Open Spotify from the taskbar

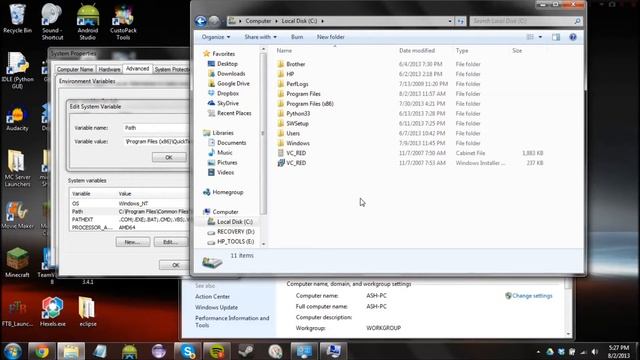pos(217,351)
